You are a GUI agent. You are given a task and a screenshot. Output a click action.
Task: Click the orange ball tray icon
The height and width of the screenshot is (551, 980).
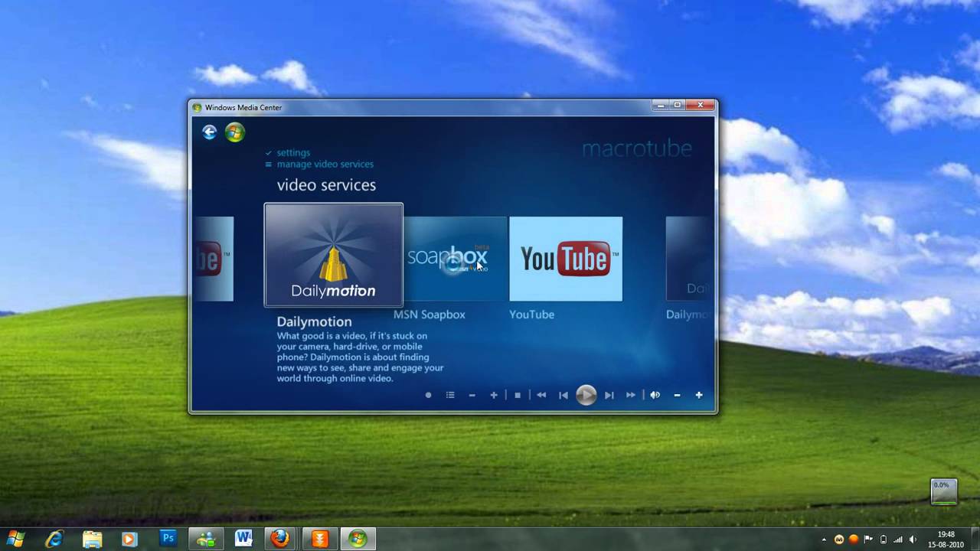click(854, 540)
